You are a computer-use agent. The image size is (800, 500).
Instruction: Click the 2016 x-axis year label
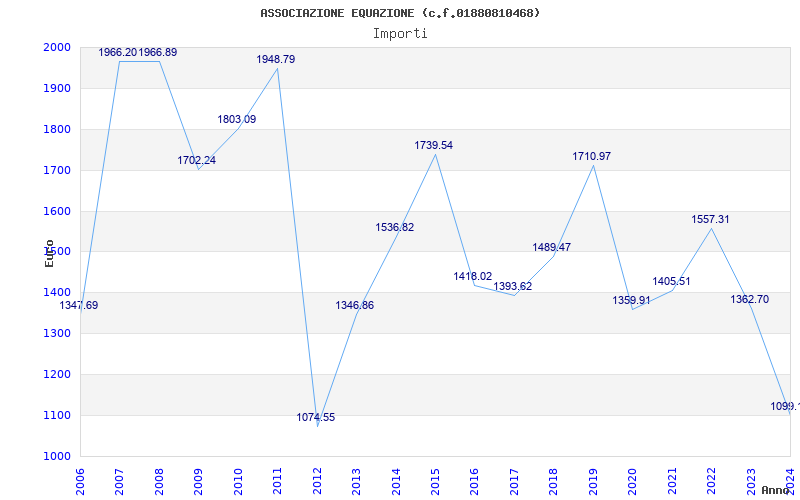click(474, 481)
